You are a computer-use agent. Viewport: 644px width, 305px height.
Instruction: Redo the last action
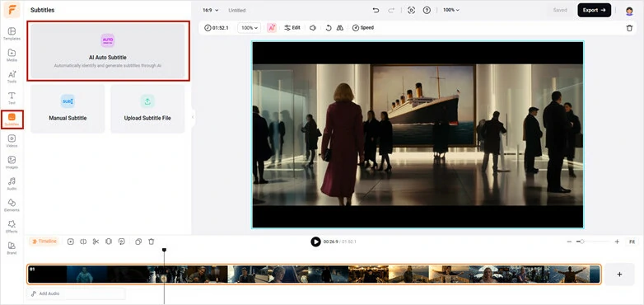click(391, 10)
